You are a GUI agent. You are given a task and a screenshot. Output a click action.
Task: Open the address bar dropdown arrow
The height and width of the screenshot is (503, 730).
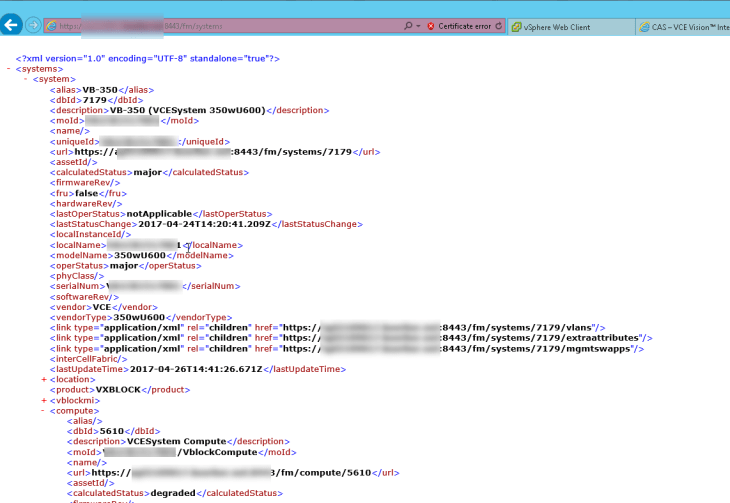coord(418,26)
